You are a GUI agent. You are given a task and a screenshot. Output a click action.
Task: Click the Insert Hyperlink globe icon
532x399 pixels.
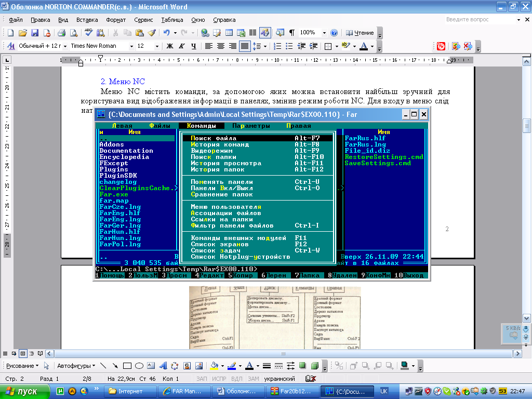click(x=205, y=33)
